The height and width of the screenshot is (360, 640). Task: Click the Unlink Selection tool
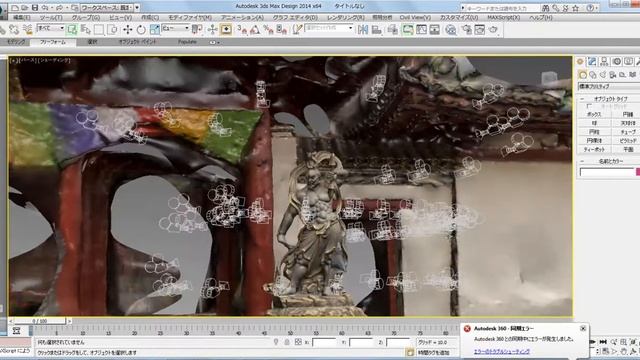click(x=14, y=29)
